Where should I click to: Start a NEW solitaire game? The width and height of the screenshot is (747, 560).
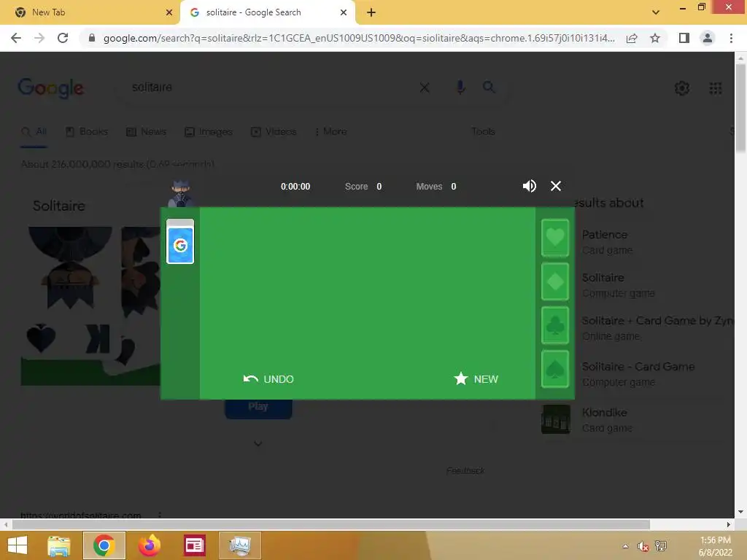[476, 379]
